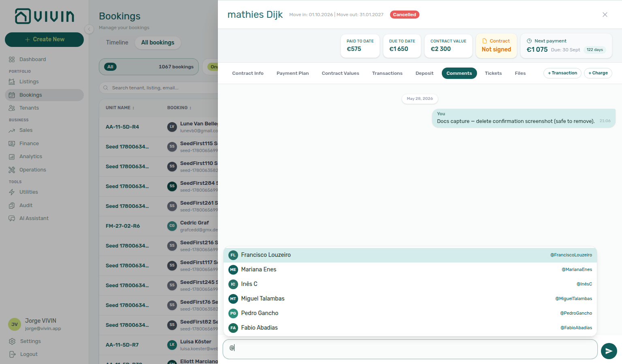The image size is (622, 364).
Task: Click the Cancelled status badge
Action: pos(405,15)
